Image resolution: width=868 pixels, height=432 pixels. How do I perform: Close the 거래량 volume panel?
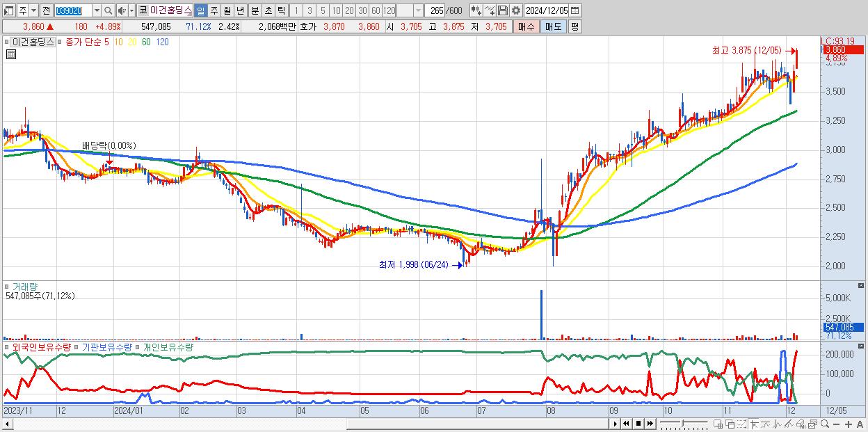point(861,286)
